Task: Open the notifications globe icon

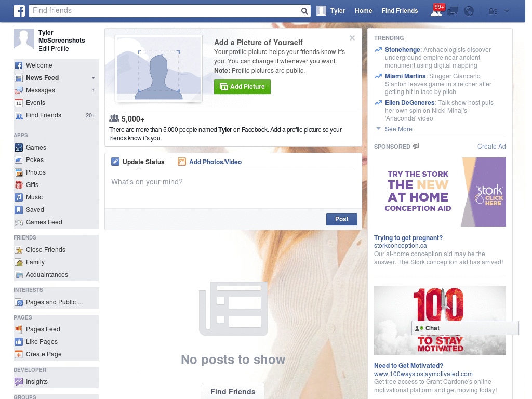Action: [469, 11]
